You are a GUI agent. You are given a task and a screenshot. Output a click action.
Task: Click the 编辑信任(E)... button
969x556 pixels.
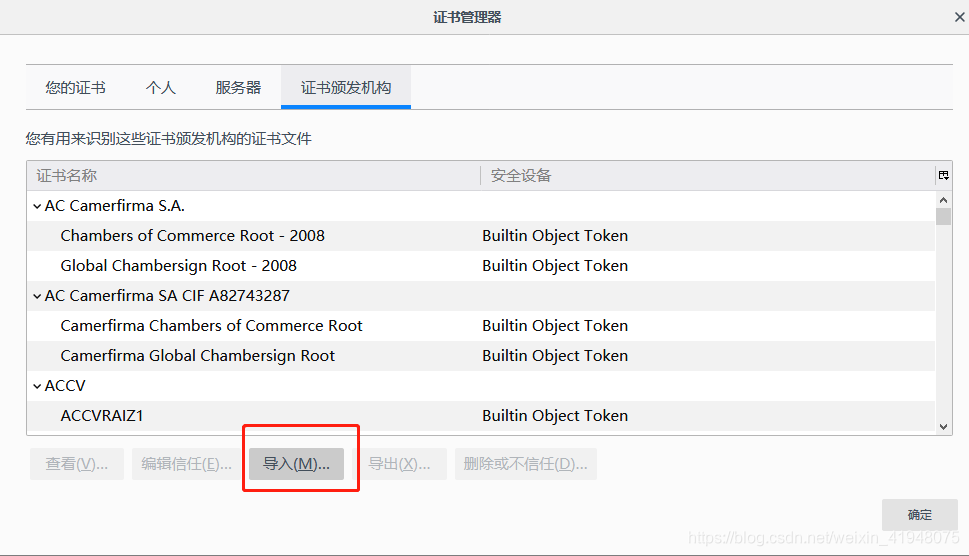pos(187,464)
